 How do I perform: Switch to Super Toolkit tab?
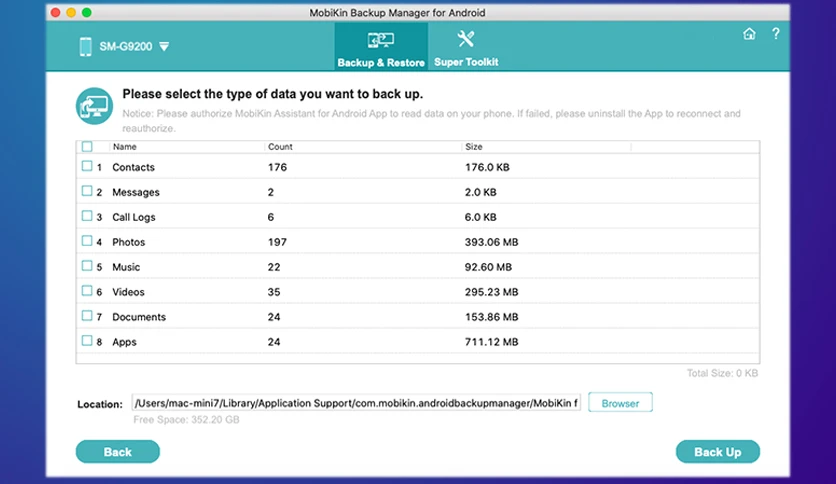point(466,46)
